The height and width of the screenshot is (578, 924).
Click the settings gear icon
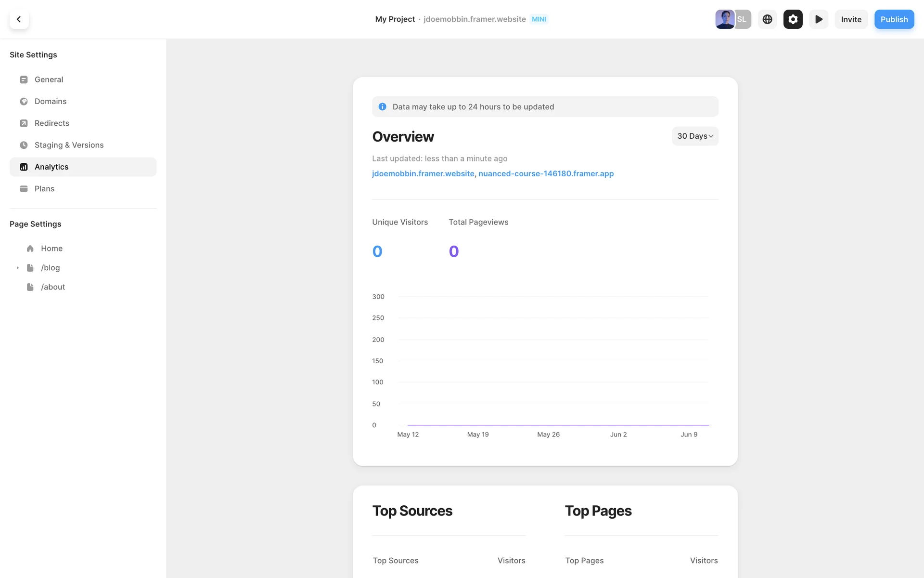[x=793, y=19]
